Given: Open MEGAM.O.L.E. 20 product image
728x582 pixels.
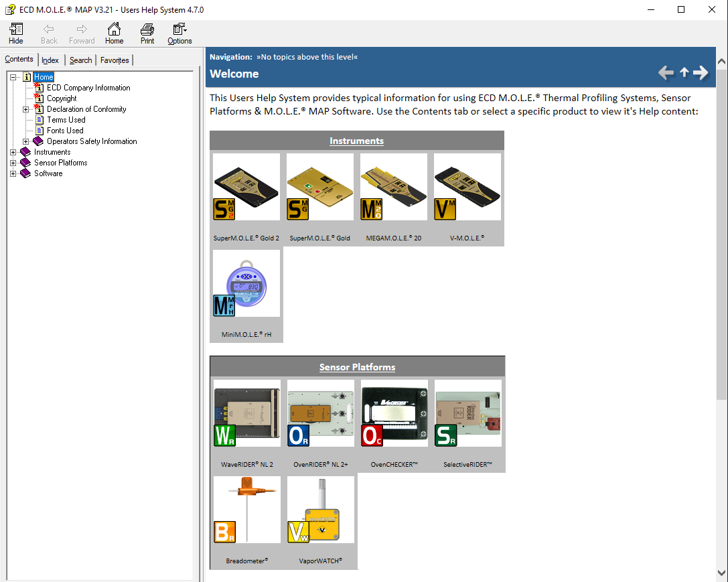Looking at the screenshot, I should (x=394, y=187).
